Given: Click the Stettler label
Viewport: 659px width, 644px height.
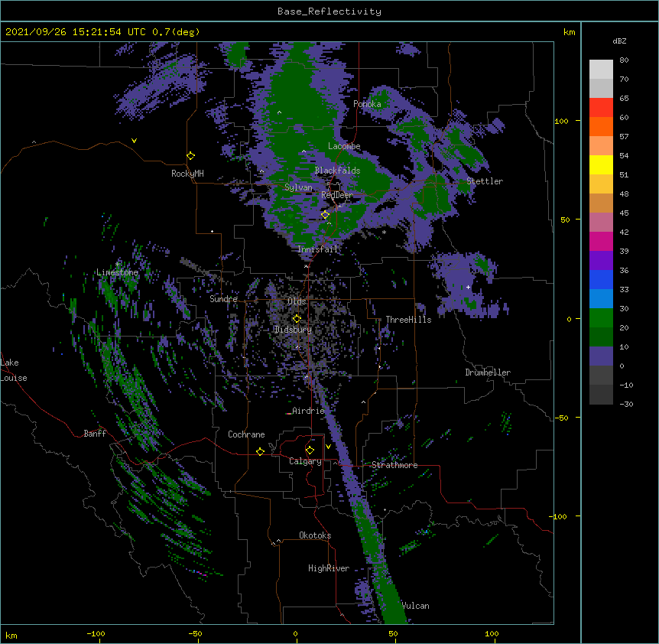Looking at the screenshot, I should (485, 181).
